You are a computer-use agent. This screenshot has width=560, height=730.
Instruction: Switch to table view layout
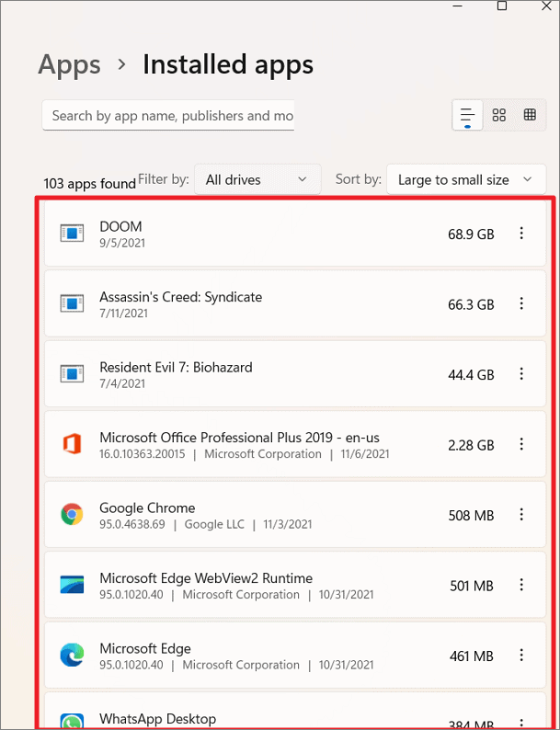[x=530, y=115]
